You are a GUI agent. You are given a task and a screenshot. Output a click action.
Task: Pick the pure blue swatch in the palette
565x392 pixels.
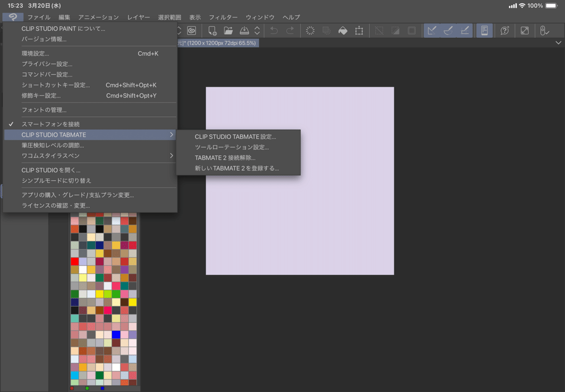[116, 335]
